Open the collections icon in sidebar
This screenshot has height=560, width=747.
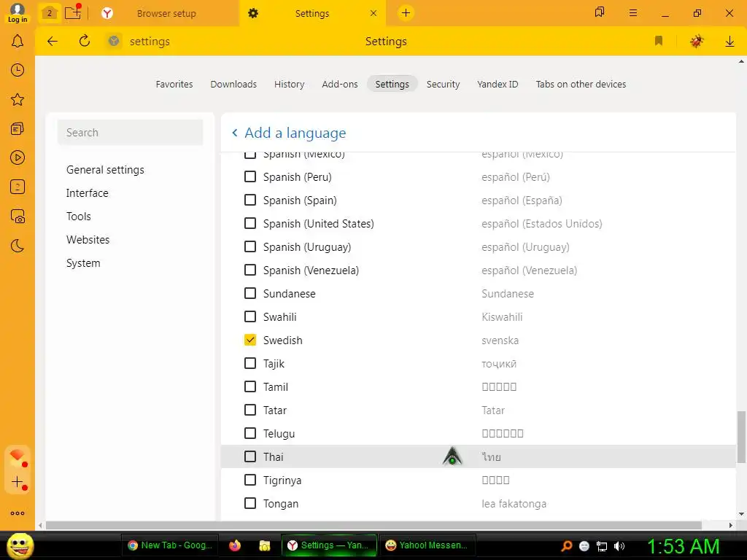click(x=18, y=128)
